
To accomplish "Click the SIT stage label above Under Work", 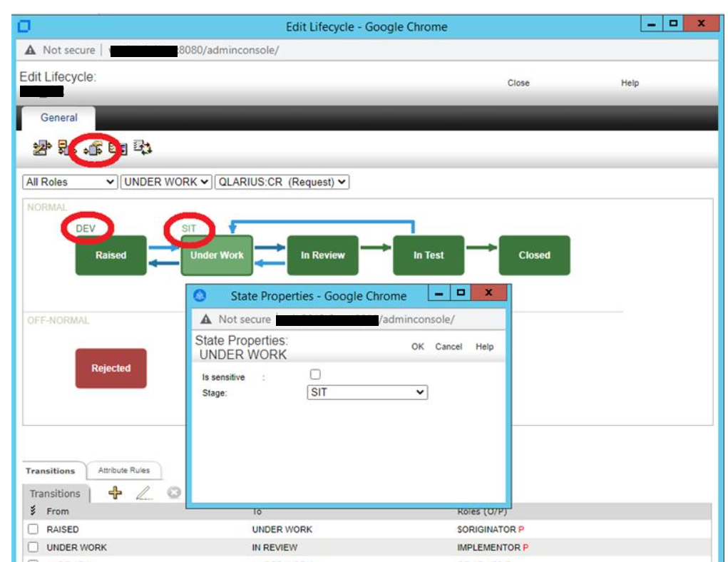I will [189, 228].
